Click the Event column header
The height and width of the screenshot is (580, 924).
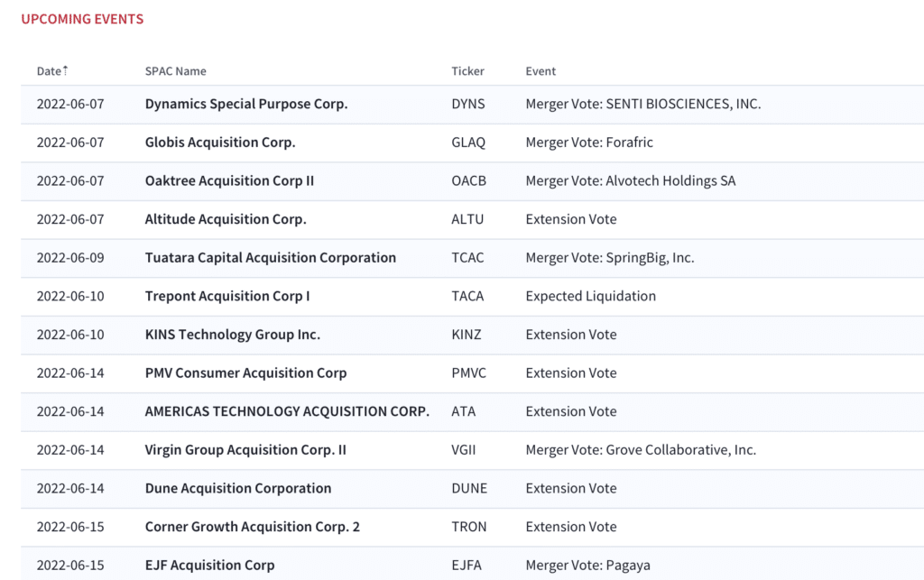(x=541, y=71)
